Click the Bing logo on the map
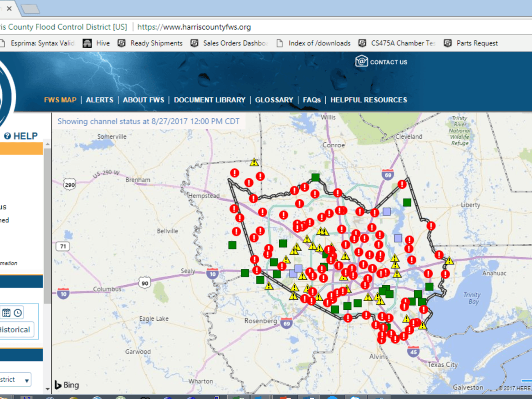This screenshot has width=532, height=399. point(67,385)
